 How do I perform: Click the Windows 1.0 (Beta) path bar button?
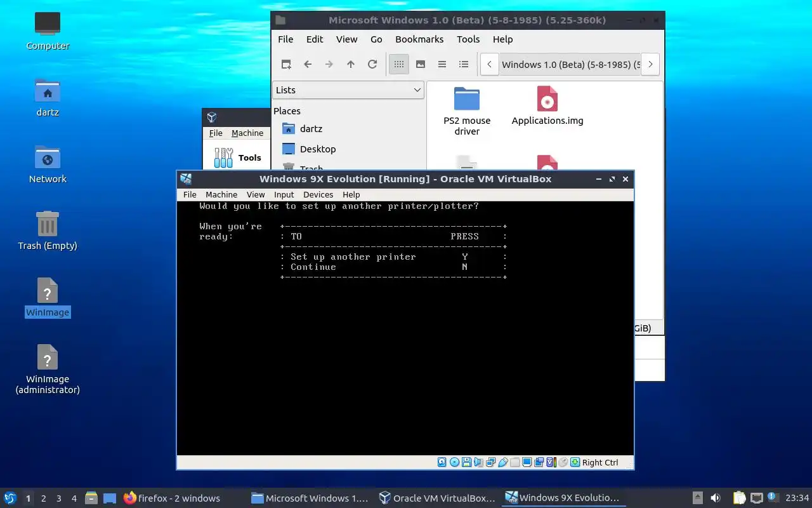click(x=570, y=64)
